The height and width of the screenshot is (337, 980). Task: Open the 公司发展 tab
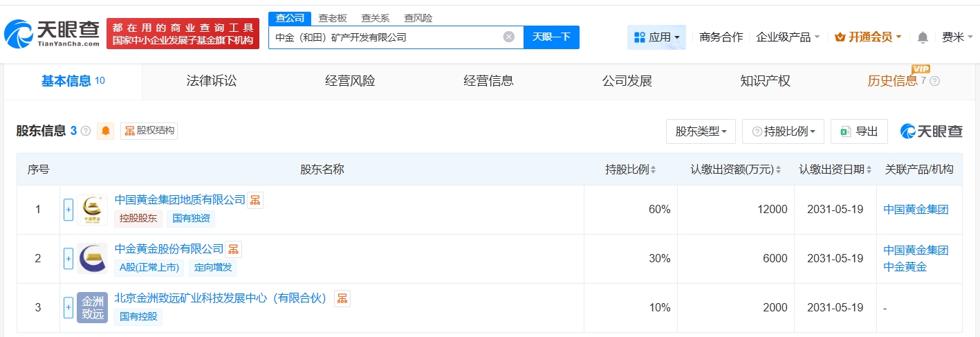point(627,81)
